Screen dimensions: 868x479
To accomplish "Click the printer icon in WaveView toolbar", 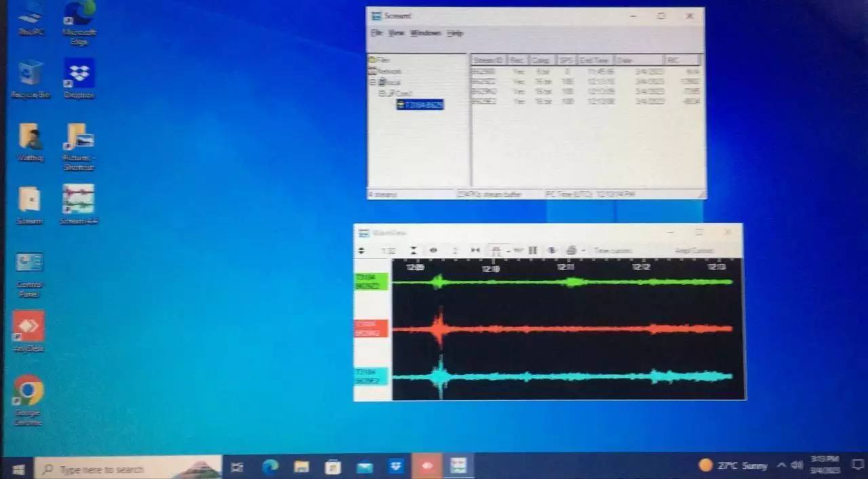I will (571, 250).
